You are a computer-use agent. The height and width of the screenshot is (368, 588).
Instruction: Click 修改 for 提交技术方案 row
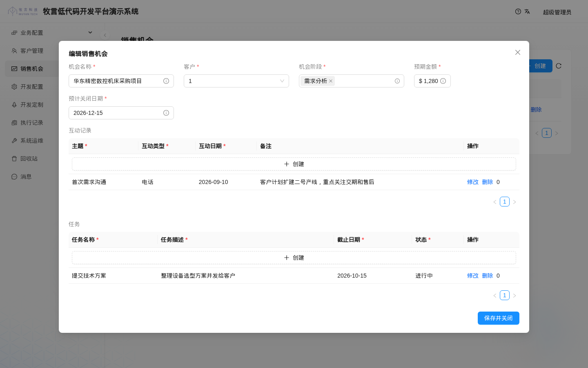[473, 276]
